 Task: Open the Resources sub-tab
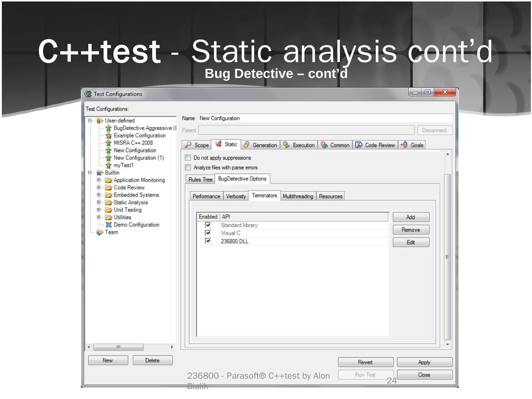[331, 196]
